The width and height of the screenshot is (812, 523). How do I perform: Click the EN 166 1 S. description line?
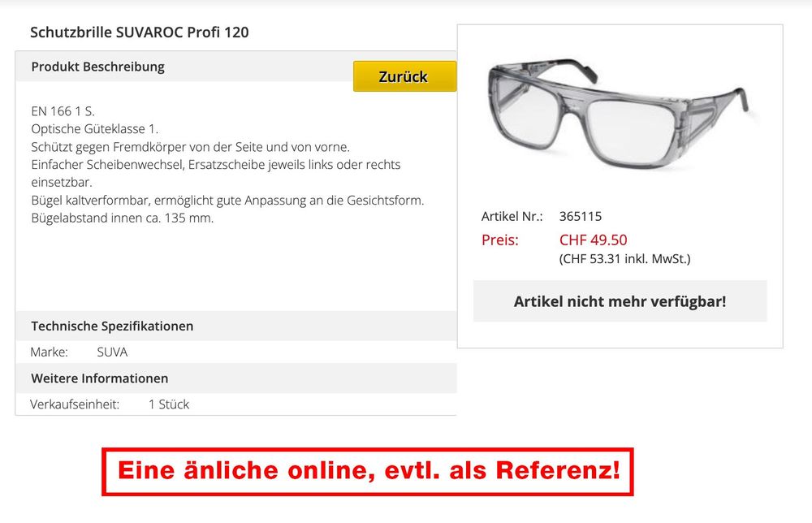63,111
